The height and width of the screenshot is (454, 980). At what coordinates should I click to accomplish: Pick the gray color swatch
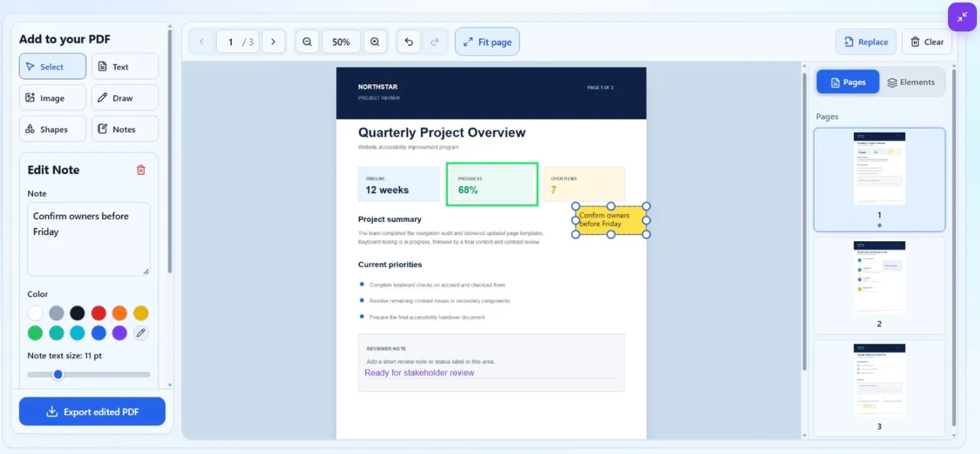(x=57, y=313)
